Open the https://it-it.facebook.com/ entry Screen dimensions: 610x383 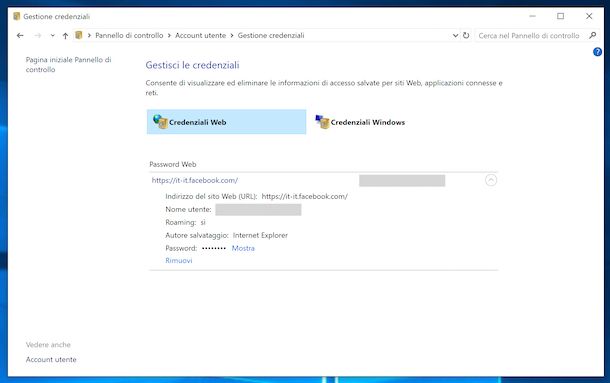click(195, 180)
